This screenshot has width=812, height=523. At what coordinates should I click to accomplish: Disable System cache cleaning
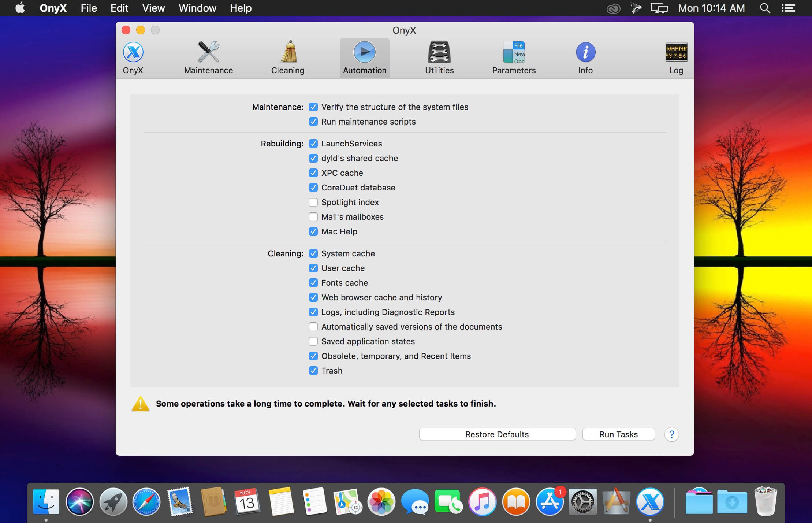click(x=313, y=253)
